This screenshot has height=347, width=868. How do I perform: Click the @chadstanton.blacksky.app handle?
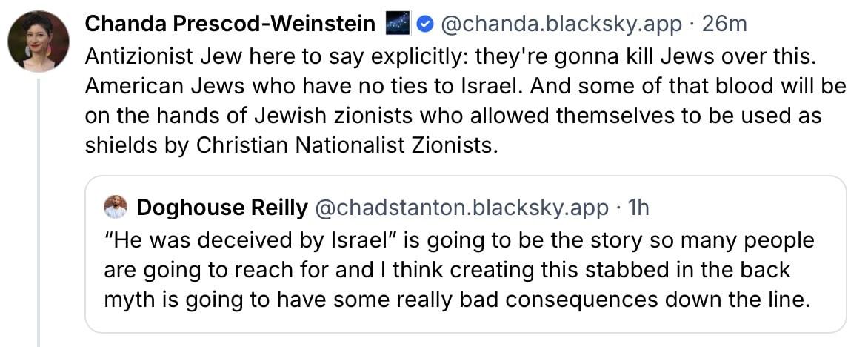pos(463,208)
